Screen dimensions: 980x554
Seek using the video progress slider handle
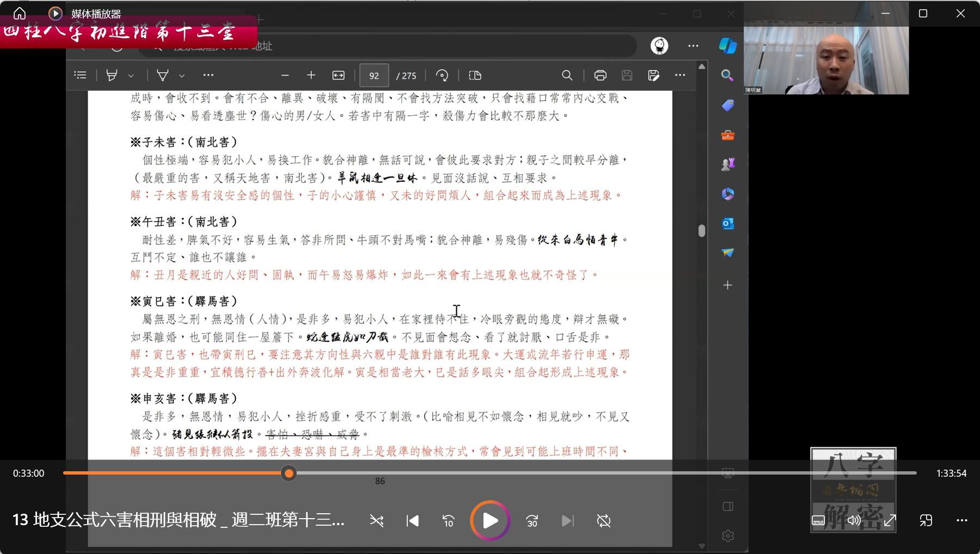tap(289, 473)
